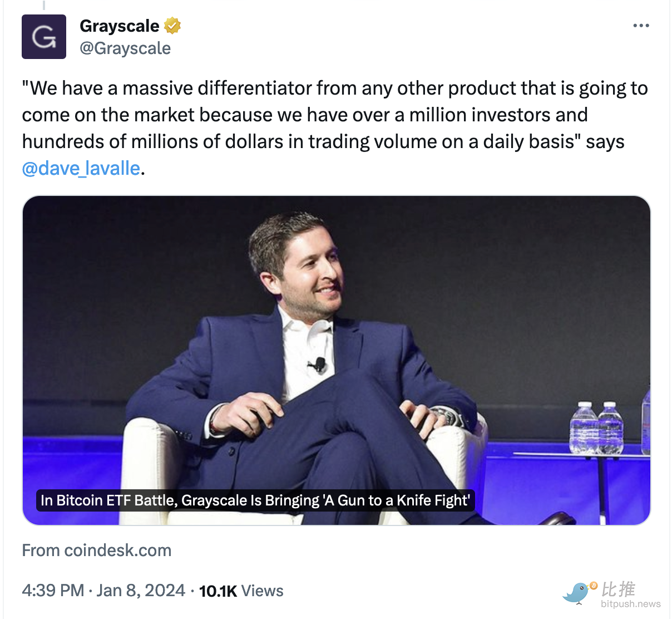Open the Grayscale display name profile
The height and width of the screenshot is (619, 672).
tap(120, 26)
